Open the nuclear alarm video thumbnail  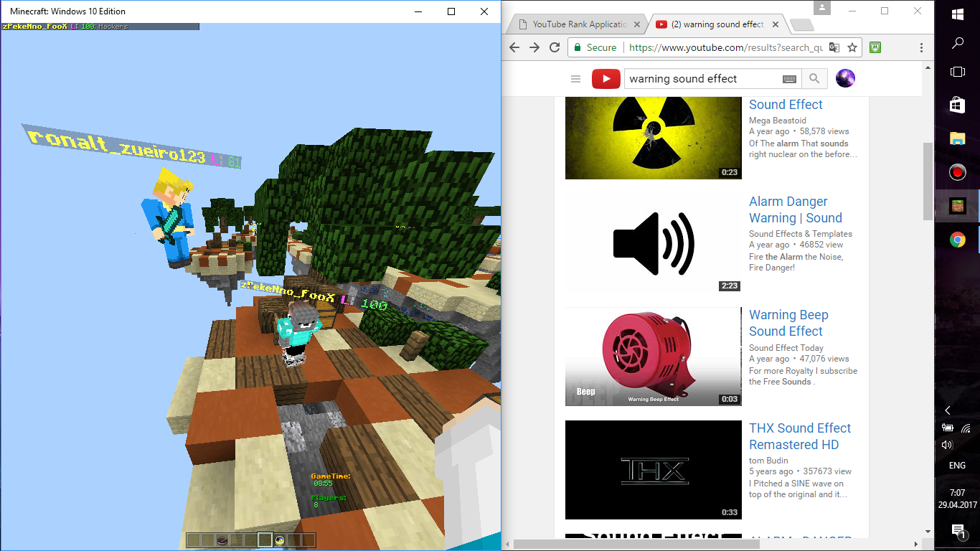click(x=654, y=138)
